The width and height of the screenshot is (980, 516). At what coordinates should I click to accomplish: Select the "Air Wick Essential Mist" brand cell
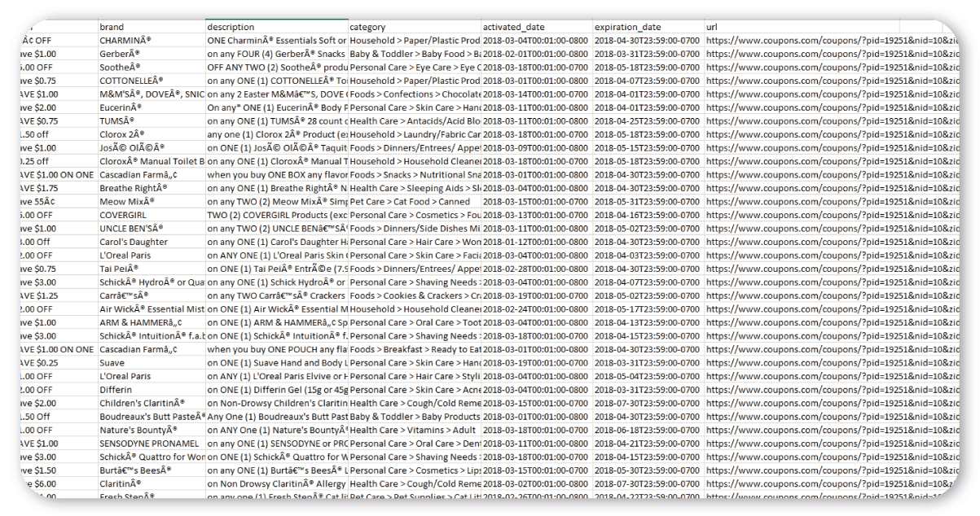(152, 309)
